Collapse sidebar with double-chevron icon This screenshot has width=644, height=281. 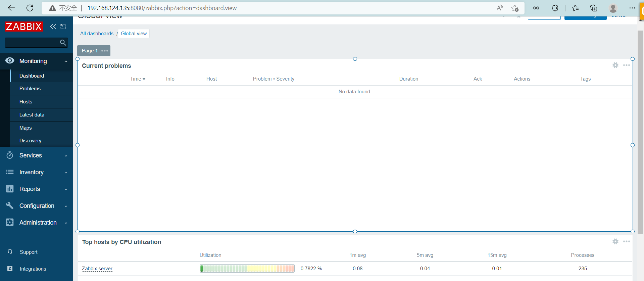53,27
